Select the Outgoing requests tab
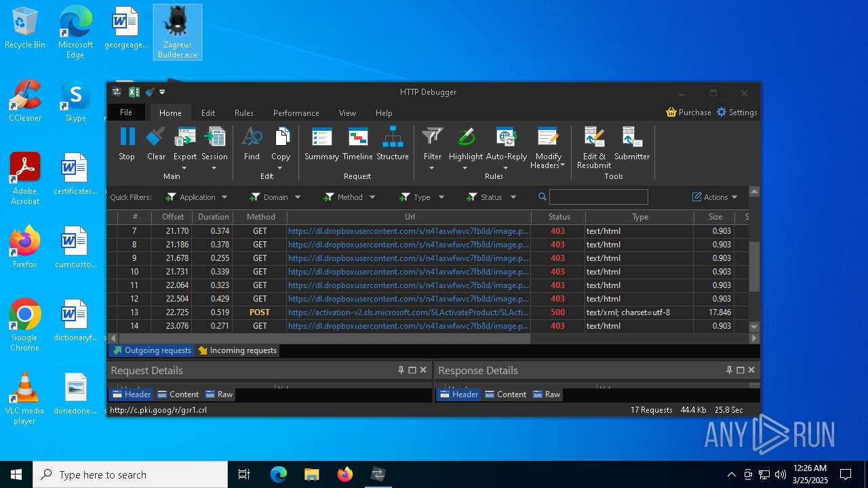The image size is (868, 488). [x=152, y=350]
